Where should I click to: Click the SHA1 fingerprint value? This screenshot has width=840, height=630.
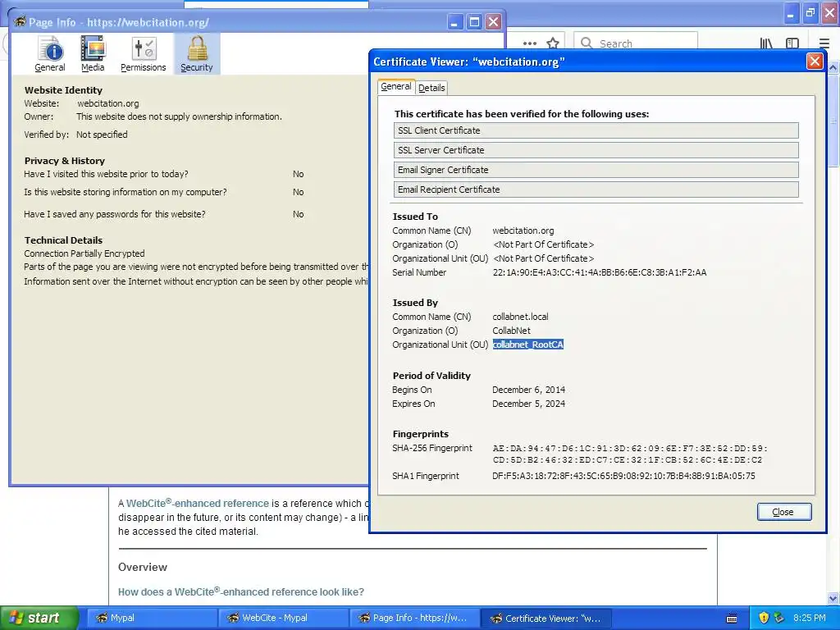pos(623,476)
